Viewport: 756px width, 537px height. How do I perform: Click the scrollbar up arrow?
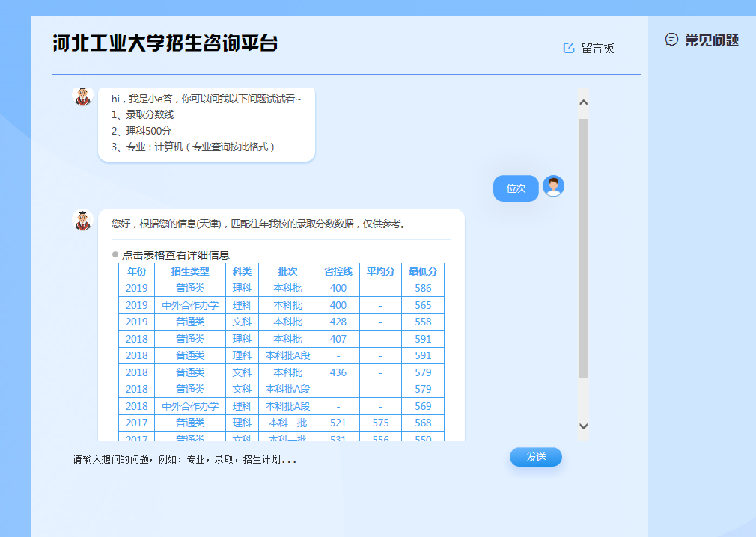click(583, 102)
